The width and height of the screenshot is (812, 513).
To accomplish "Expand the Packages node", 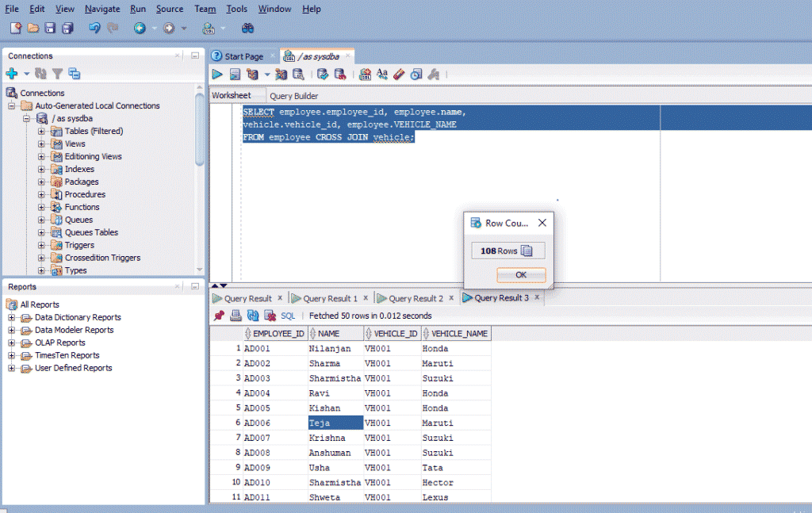I will click(x=41, y=182).
